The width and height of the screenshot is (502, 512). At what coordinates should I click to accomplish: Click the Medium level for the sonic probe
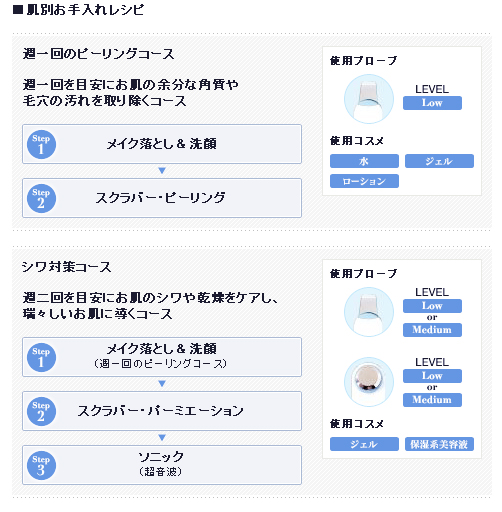point(432,400)
